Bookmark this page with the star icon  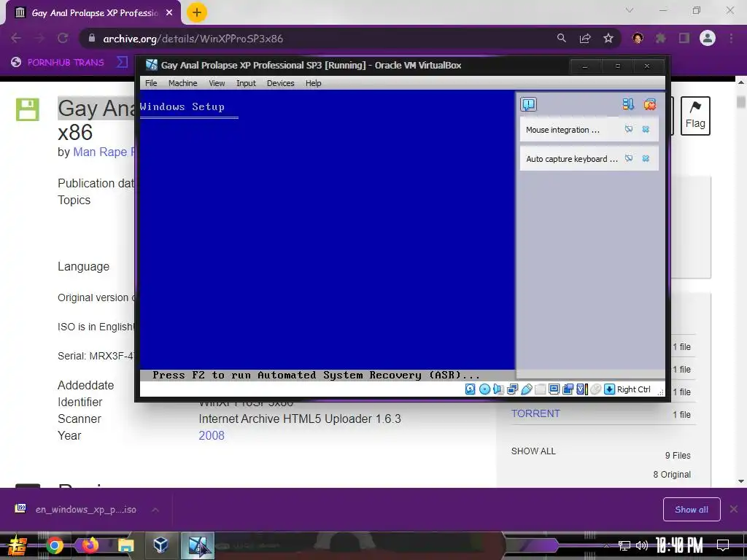point(608,38)
